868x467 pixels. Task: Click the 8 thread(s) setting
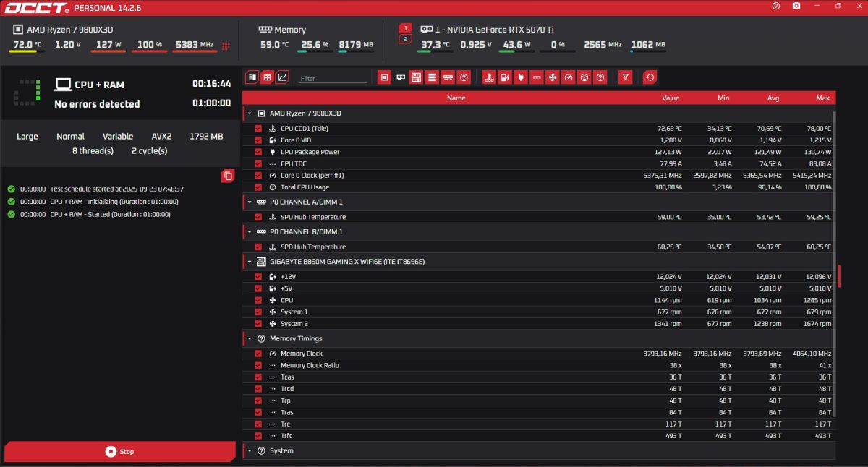(93, 151)
